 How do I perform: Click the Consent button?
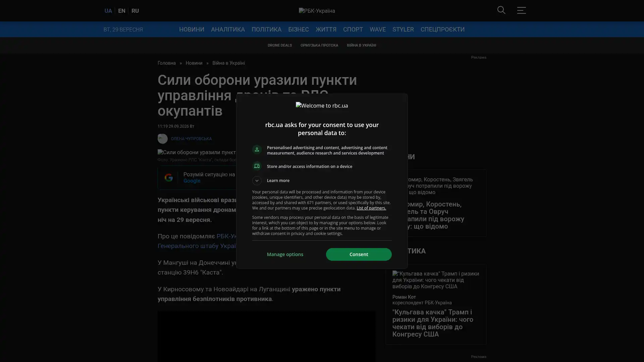(359, 254)
